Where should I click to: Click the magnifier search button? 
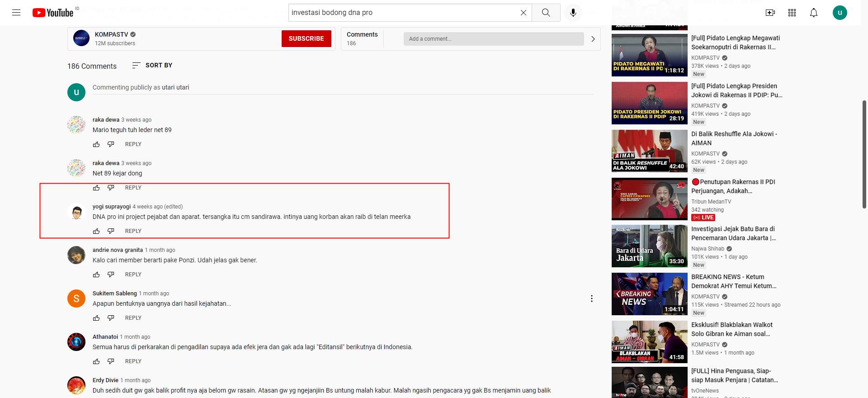(x=546, y=13)
